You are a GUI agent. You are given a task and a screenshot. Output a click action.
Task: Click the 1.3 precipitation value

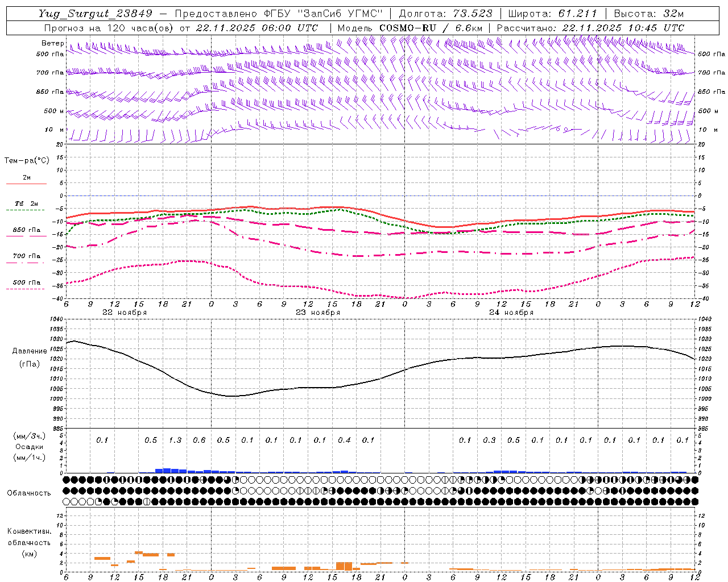pyautogui.click(x=175, y=440)
